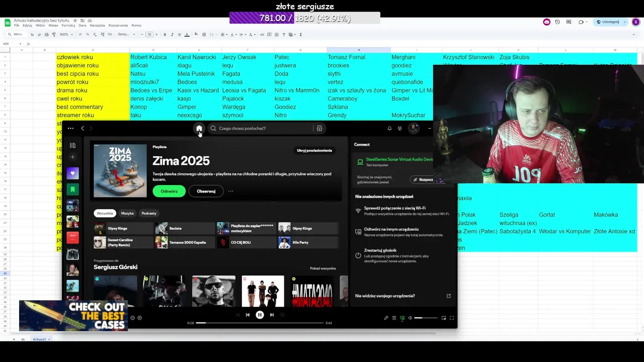
Task: Open Spotify profile avatar menu
Action: pos(414,128)
